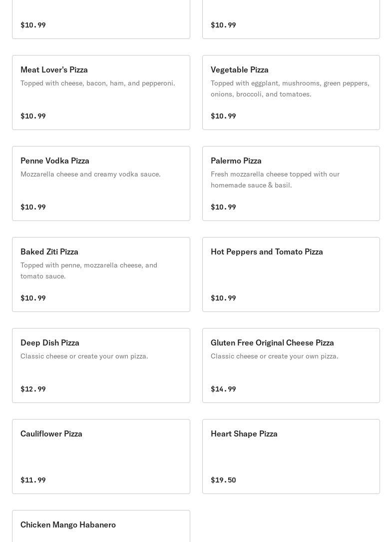Click Gluten Free Original Cheese Pizza
Viewport: 392px width, 542px height.
click(x=272, y=342)
